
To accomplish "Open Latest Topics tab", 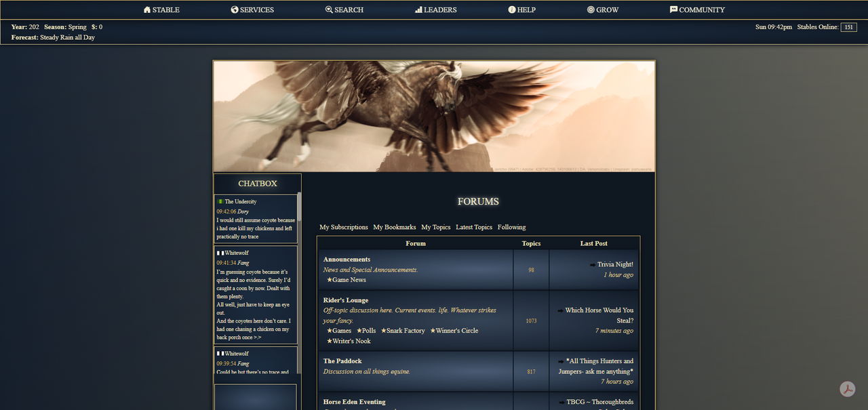I will point(474,227).
